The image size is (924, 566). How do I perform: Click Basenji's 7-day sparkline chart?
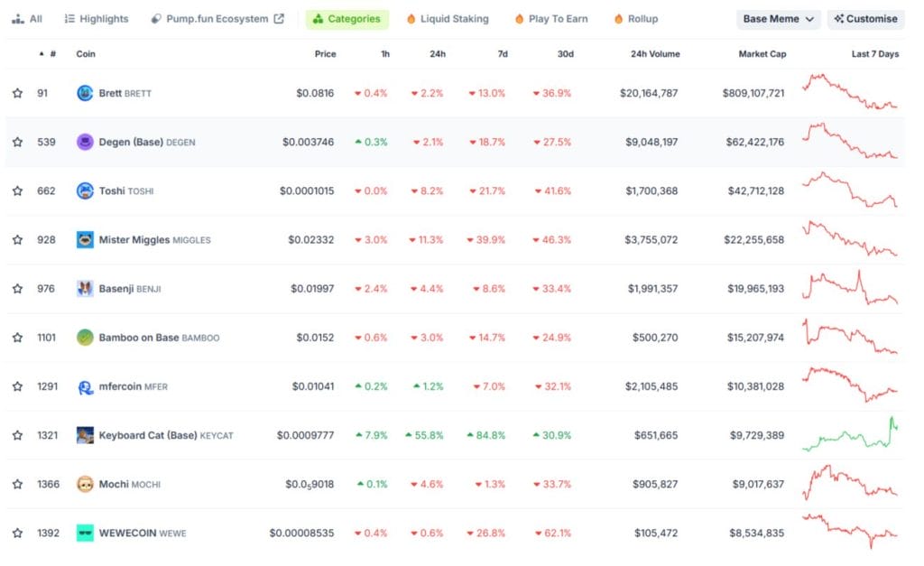coord(850,288)
